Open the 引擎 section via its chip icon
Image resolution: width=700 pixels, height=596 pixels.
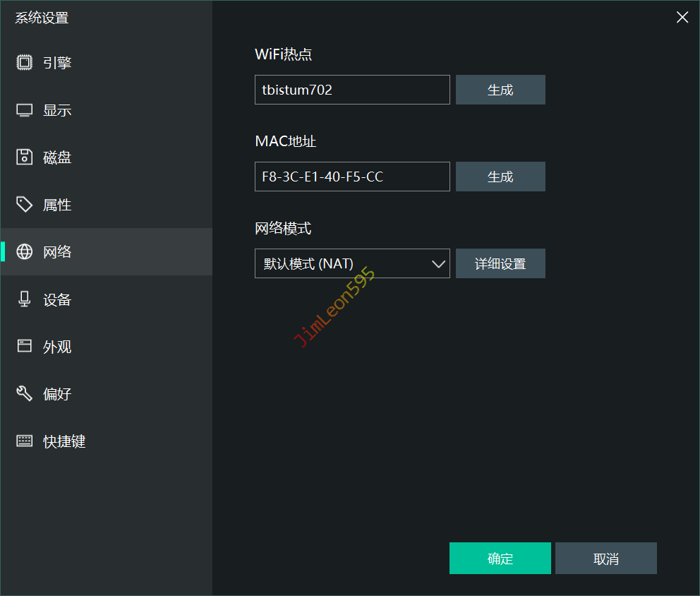[25, 63]
